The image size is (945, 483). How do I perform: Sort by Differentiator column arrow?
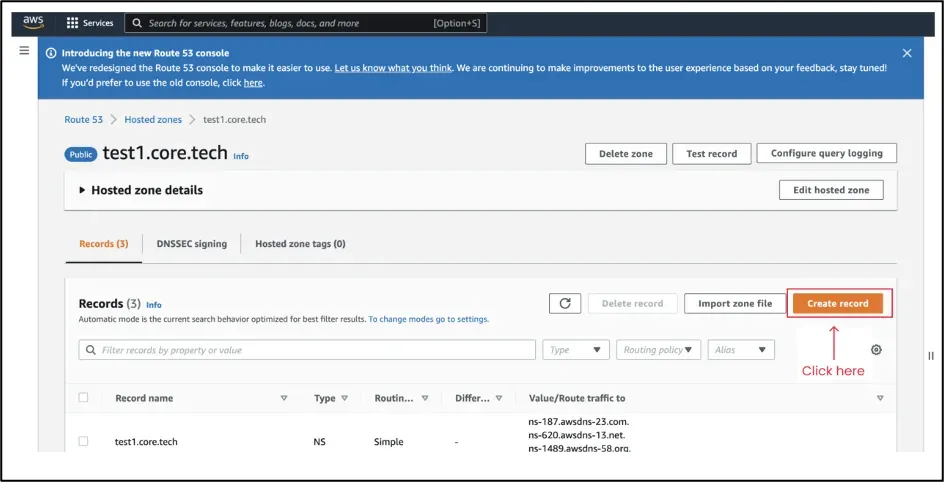click(x=499, y=398)
